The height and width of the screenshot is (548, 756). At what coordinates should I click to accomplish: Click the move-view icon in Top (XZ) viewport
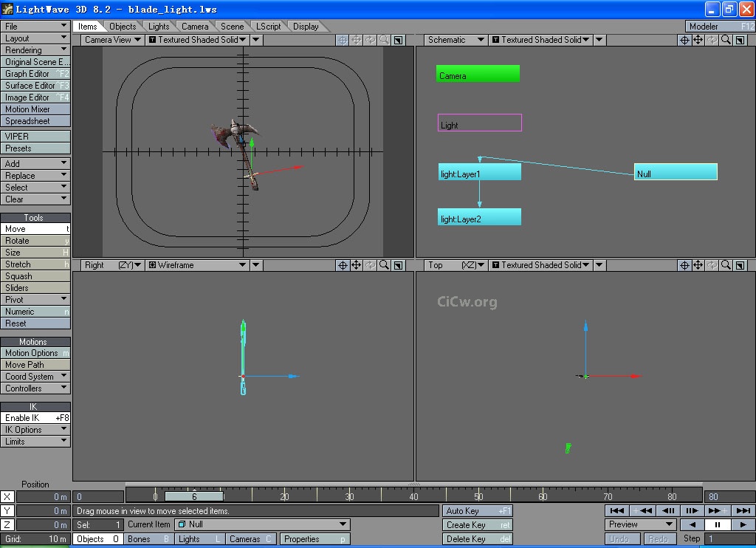698,265
